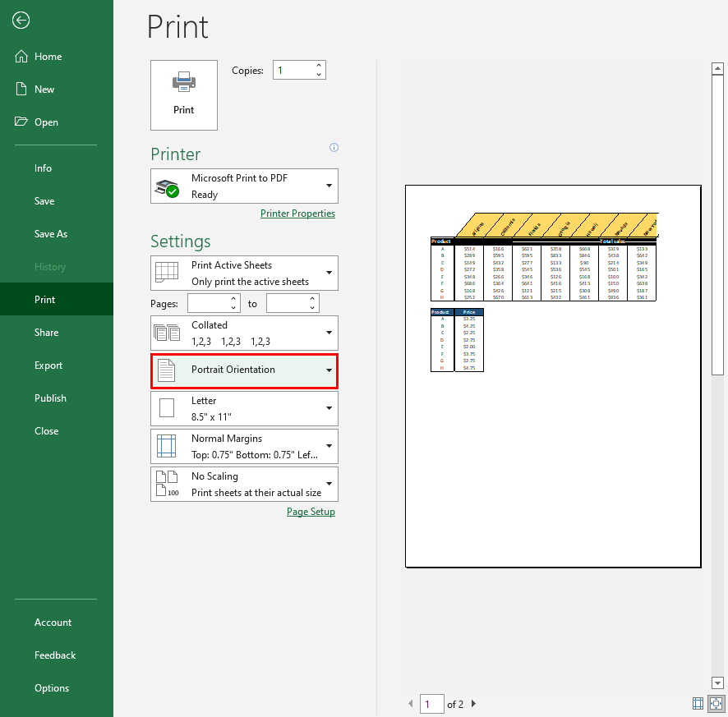Viewport: 728px width, 717px height.
Task: Open Microsoft Print to PDF printer dropdown
Action: click(244, 186)
